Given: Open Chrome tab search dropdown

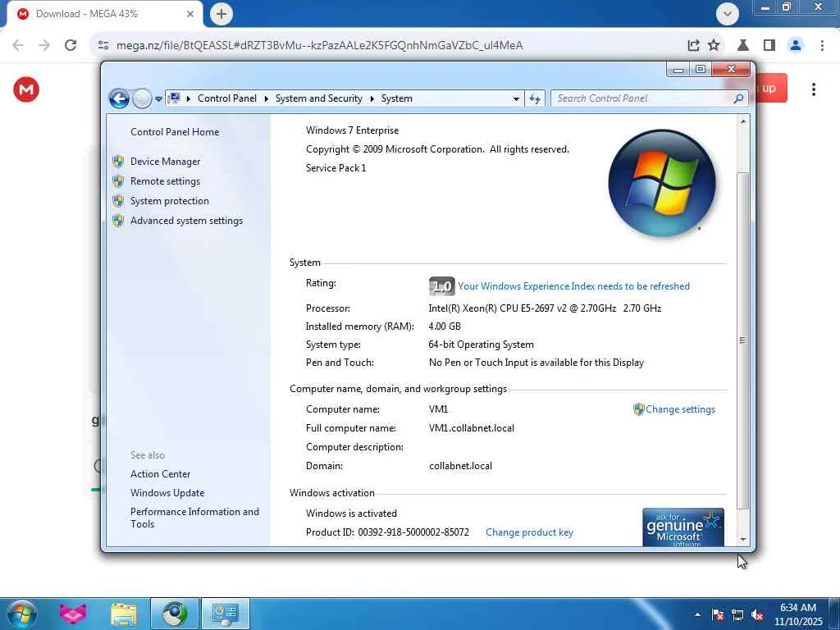Looking at the screenshot, I should [728, 14].
